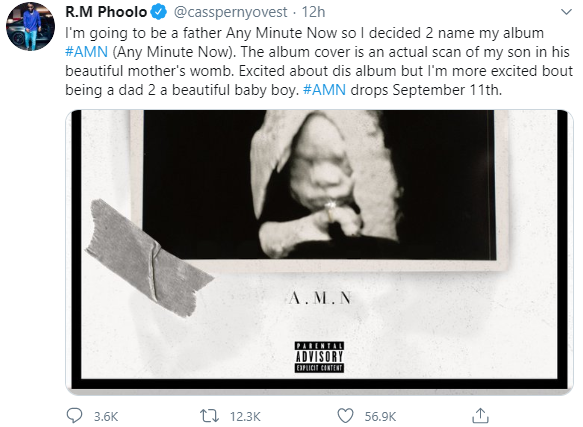The height and width of the screenshot is (427, 583).
Task: Click the R.M Phoolo display name
Action: [106, 12]
